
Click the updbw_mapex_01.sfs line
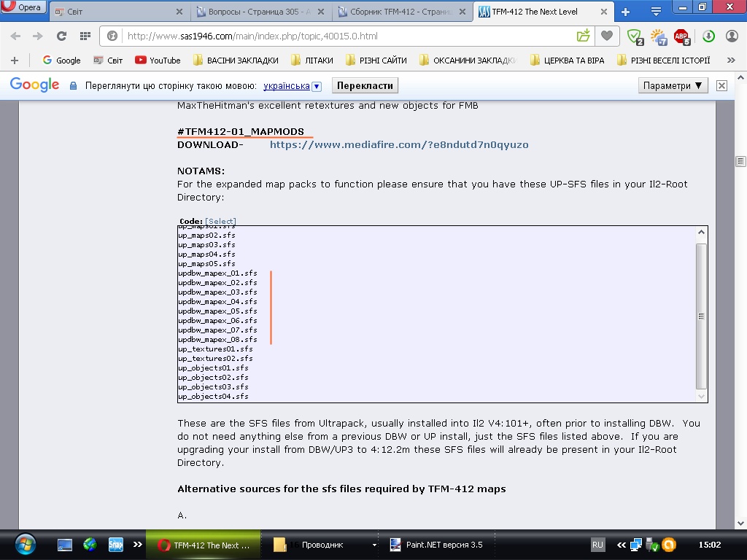tap(217, 273)
